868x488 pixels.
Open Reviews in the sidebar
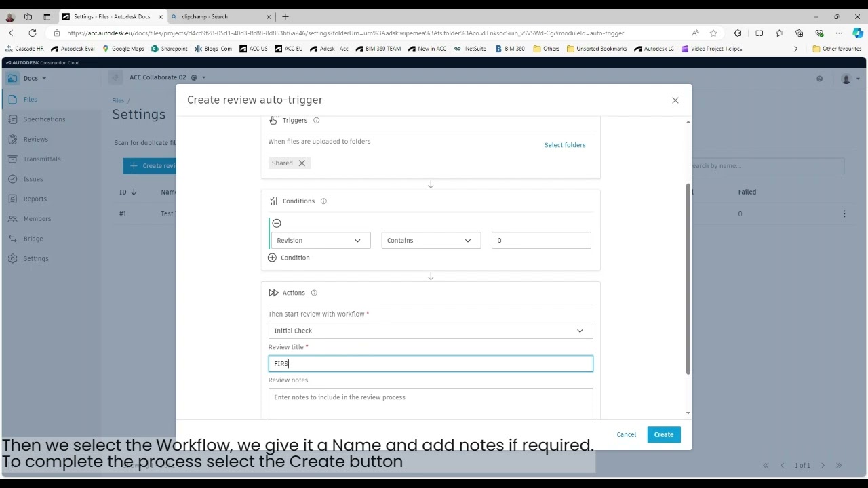click(36, 140)
